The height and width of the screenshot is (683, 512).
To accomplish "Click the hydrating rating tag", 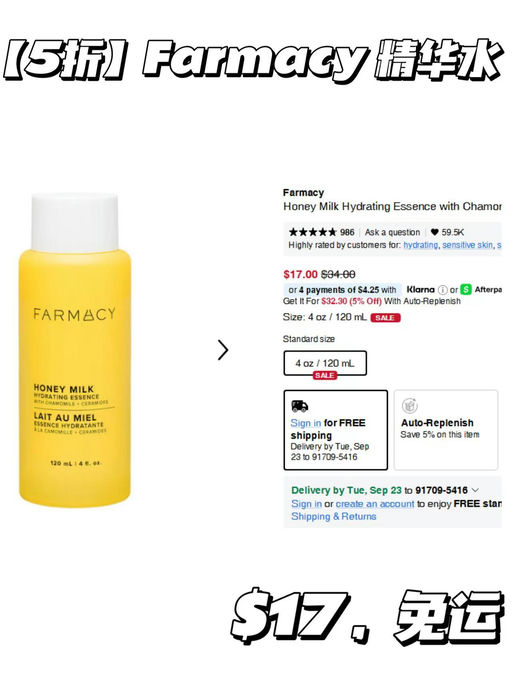I will [x=420, y=245].
